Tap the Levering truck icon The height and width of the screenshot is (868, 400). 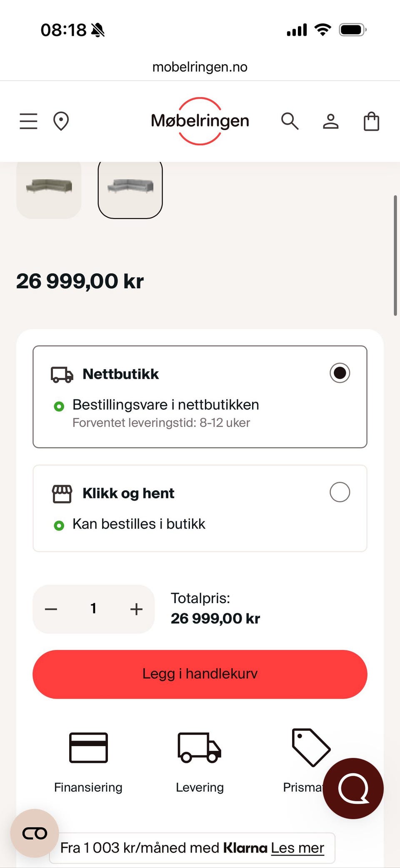(x=200, y=747)
